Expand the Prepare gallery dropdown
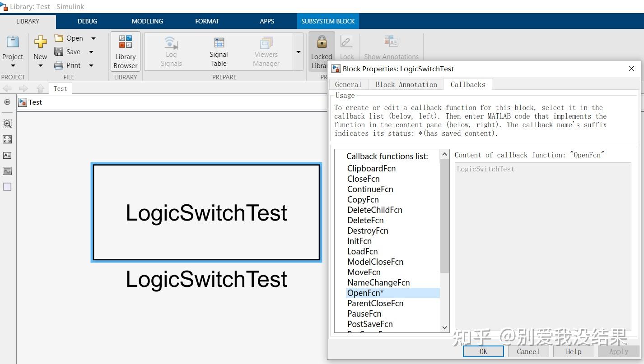644x364 pixels. [299, 52]
